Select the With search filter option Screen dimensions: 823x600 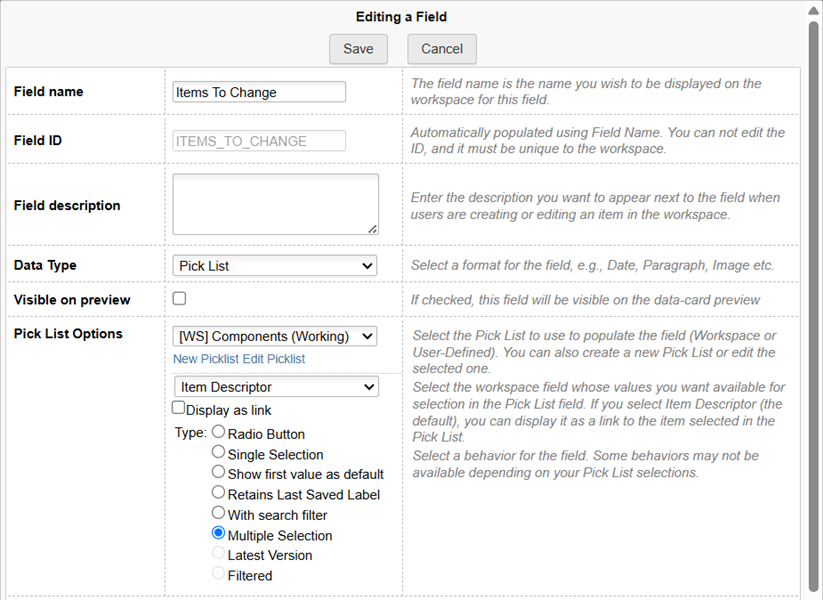click(x=219, y=513)
